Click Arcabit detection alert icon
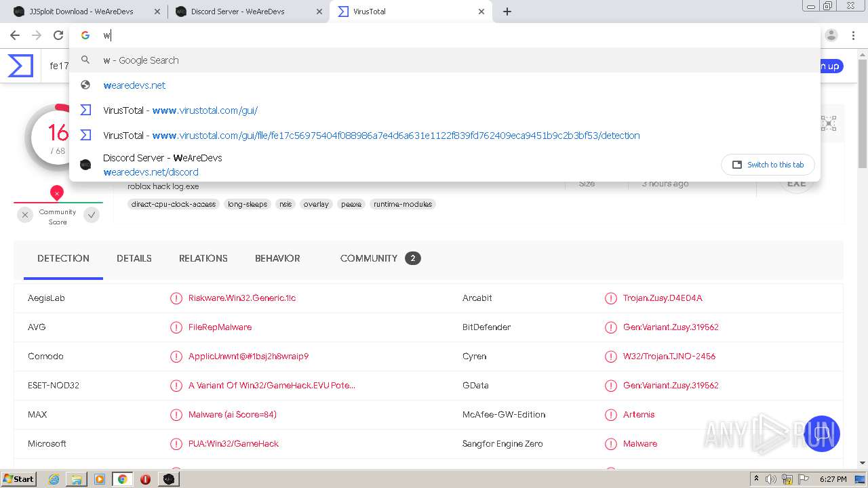 pyautogui.click(x=611, y=298)
